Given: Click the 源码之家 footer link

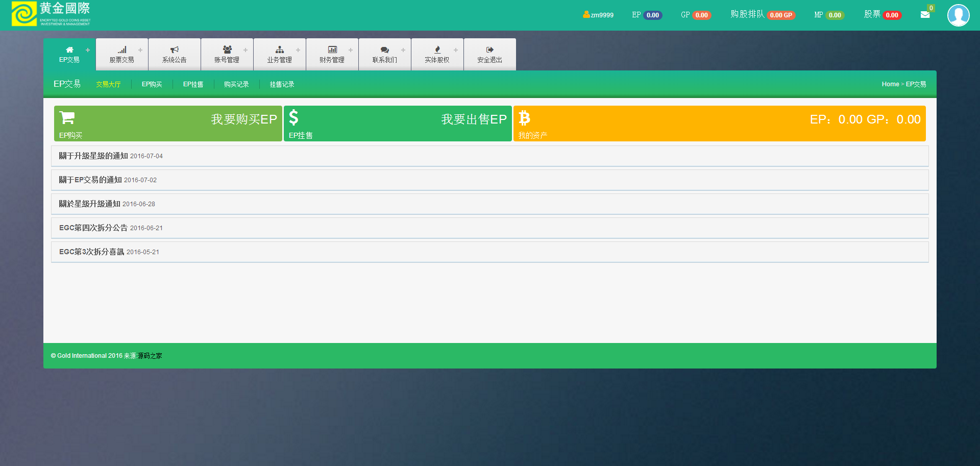Looking at the screenshot, I should (x=150, y=356).
